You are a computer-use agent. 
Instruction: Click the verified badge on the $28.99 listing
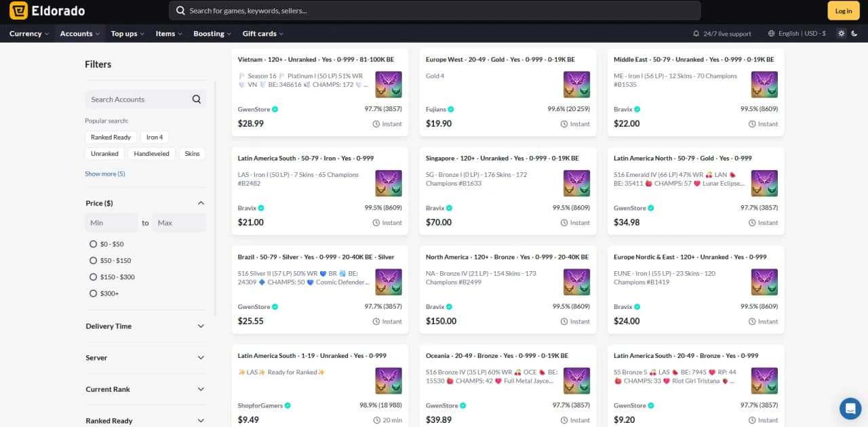275,109
